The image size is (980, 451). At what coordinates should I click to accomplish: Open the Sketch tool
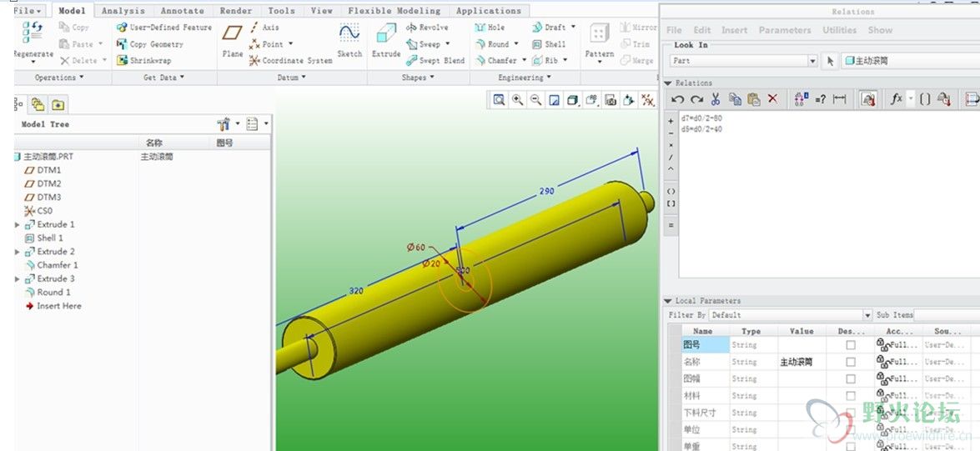point(349,40)
